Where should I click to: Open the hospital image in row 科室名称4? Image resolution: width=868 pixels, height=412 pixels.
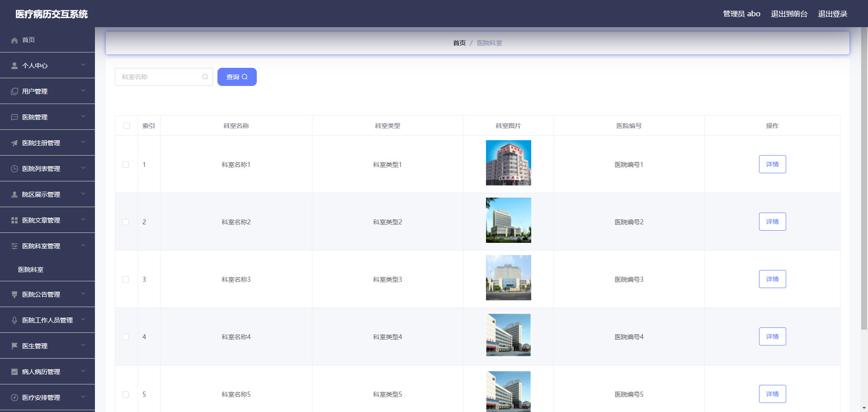click(x=508, y=335)
